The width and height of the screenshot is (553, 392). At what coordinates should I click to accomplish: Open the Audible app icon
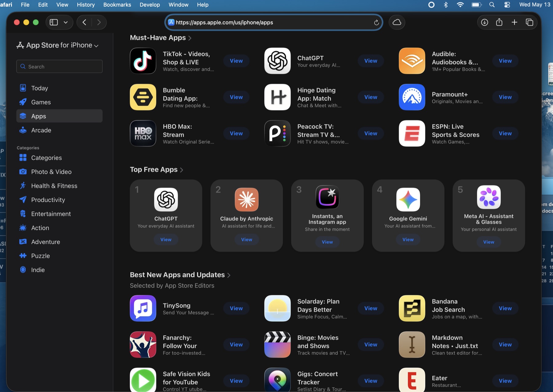(x=412, y=61)
